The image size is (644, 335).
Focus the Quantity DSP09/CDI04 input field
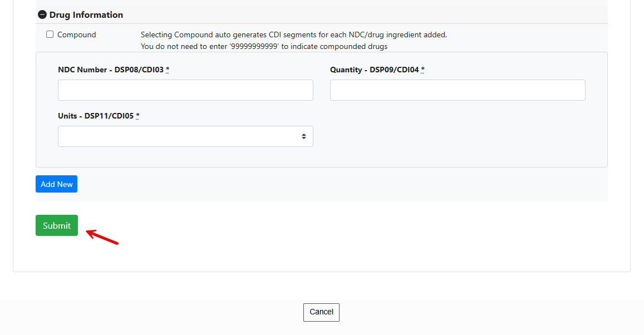(x=458, y=90)
